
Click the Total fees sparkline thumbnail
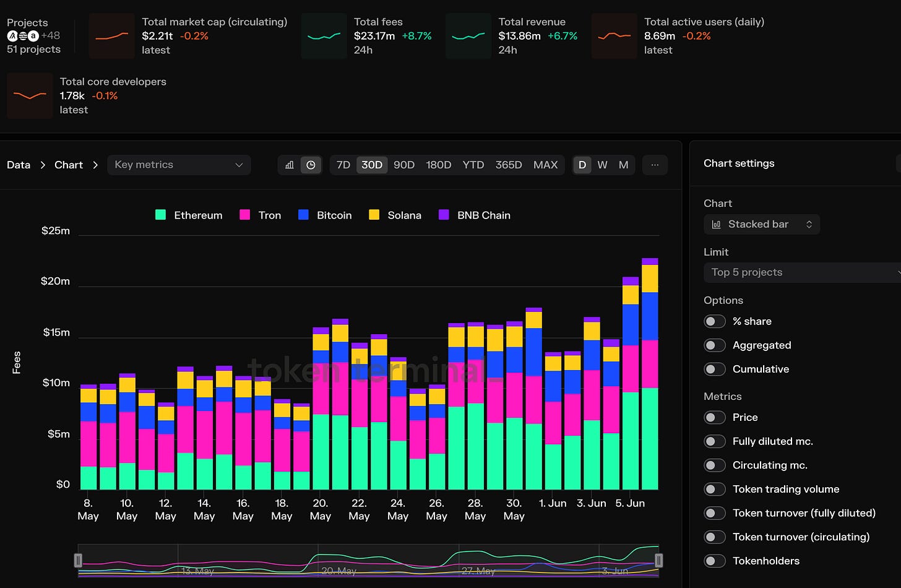pos(324,36)
